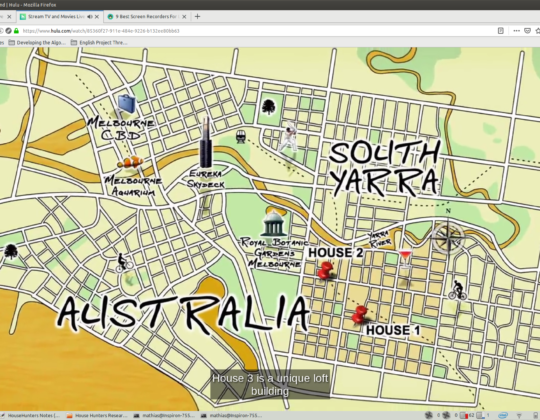Click the AUSTRALIA map label
This screenshot has width=540, height=420.
183,314
